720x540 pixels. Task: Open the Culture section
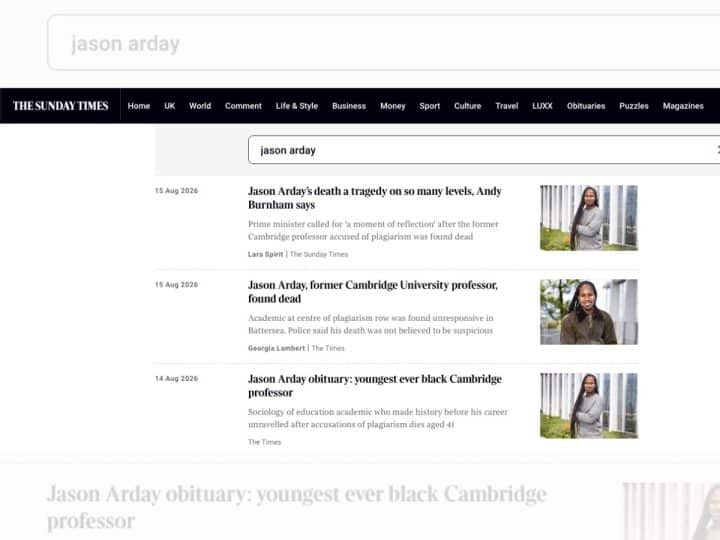(467, 106)
